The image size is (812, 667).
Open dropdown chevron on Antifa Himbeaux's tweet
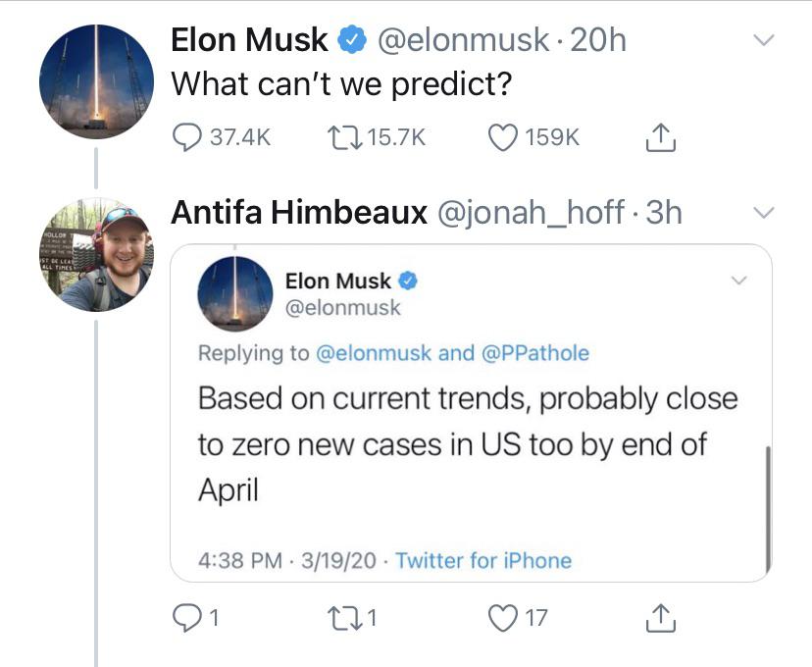pos(761,213)
